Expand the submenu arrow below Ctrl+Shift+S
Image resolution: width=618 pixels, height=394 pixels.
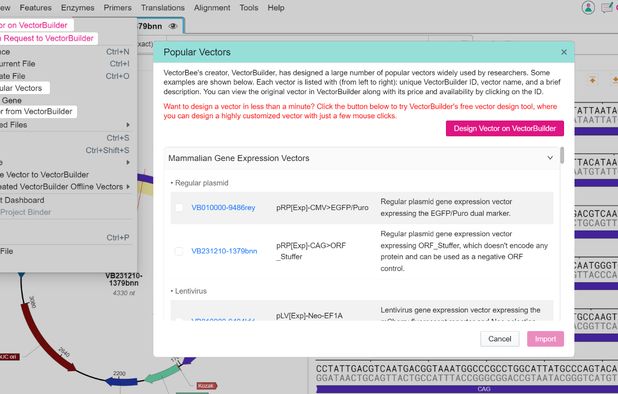click(x=128, y=162)
